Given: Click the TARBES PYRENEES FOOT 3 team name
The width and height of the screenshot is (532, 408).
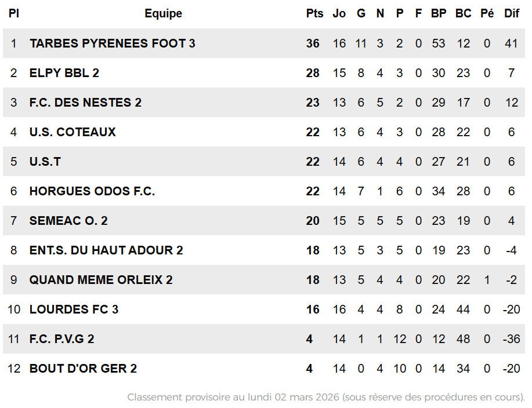Looking at the screenshot, I should (112, 43).
